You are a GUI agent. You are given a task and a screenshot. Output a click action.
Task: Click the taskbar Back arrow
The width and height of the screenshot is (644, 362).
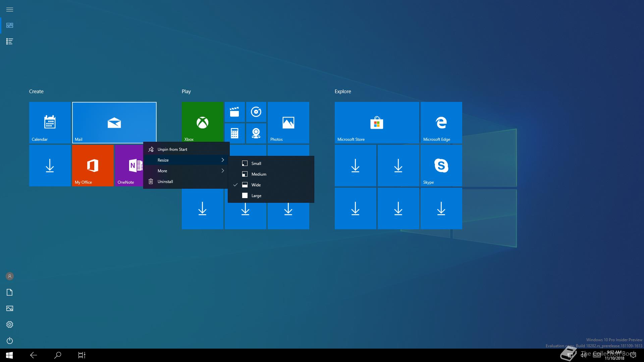coord(34,355)
